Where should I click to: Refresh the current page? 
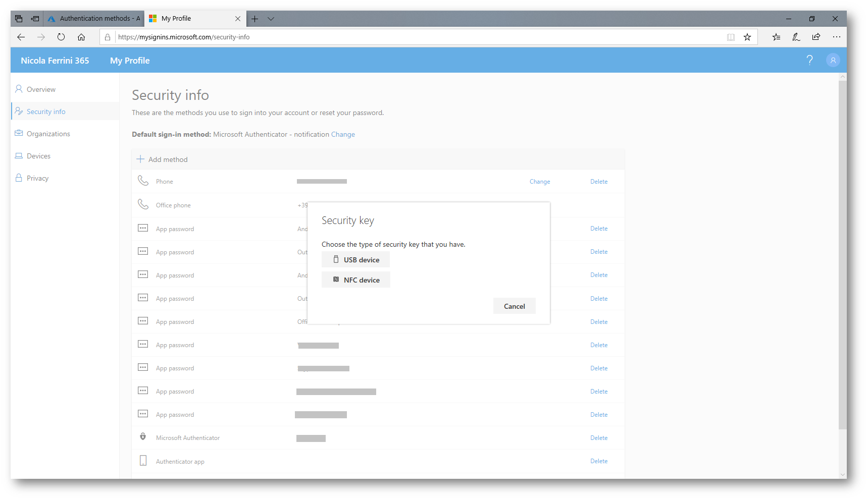[61, 37]
